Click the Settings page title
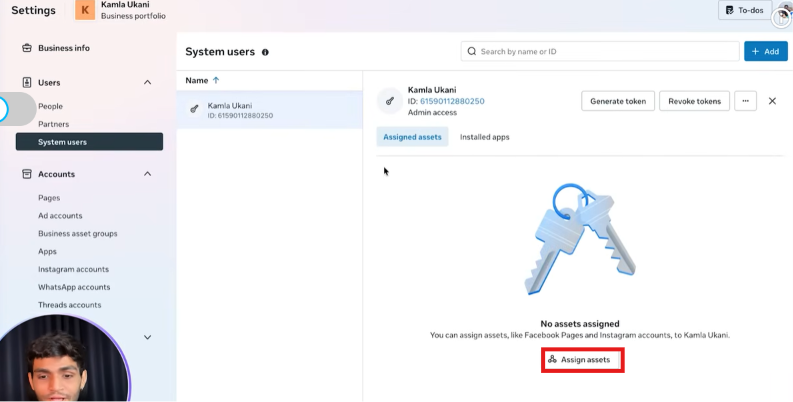The width and height of the screenshot is (793, 402). [x=33, y=11]
